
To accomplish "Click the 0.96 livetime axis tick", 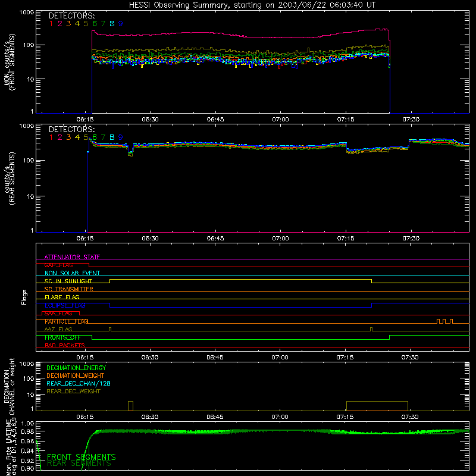I will [28, 441].
